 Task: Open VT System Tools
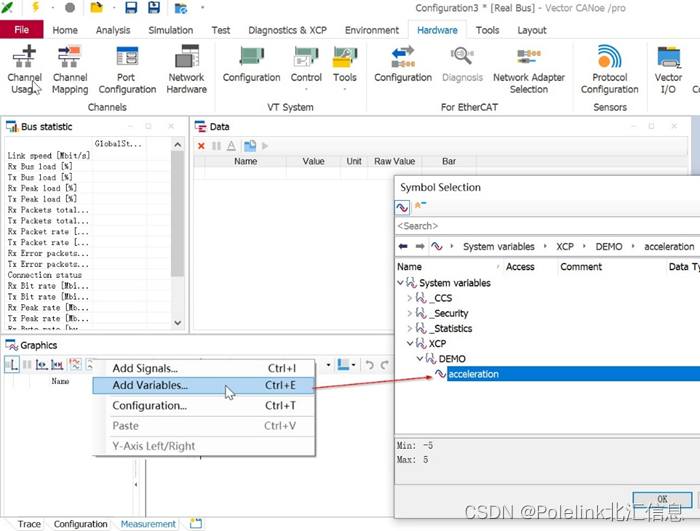[x=345, y=67]
